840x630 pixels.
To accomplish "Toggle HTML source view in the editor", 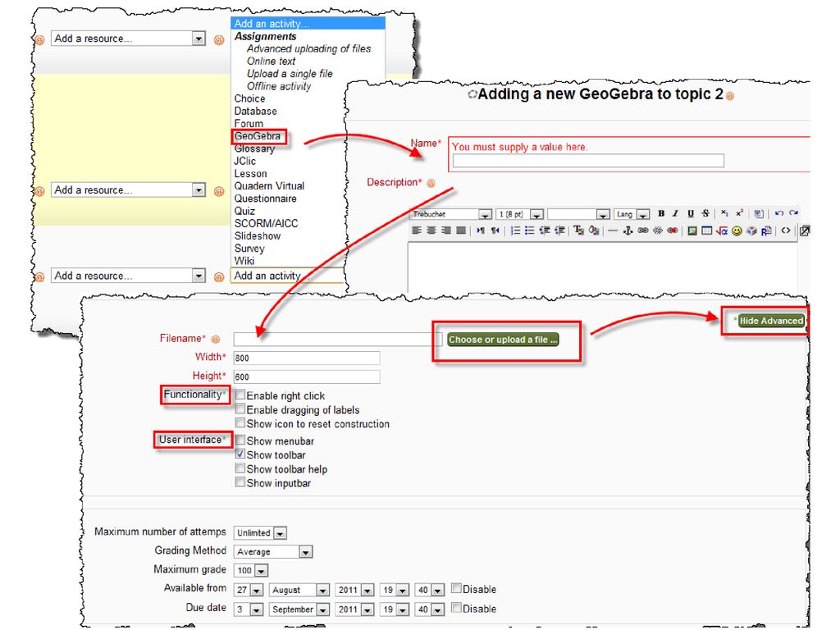I will pos(785,231).
